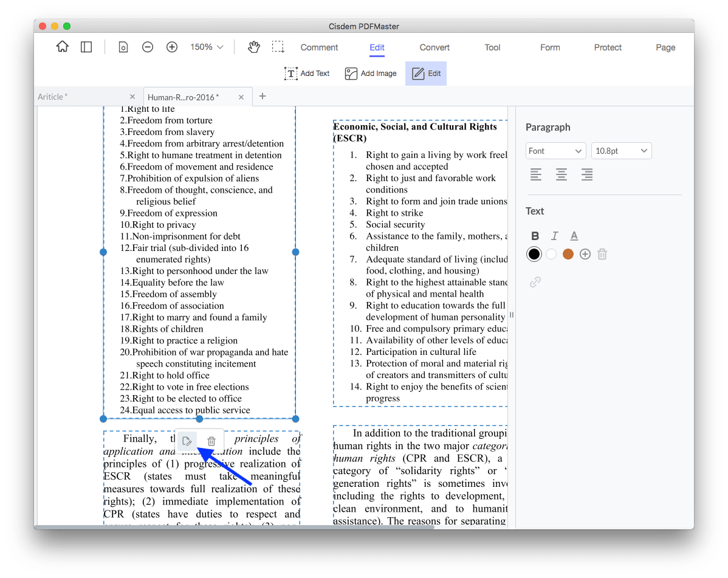Open the sidebar panel icon
728x578 pixels.
(x=86, y=46)
